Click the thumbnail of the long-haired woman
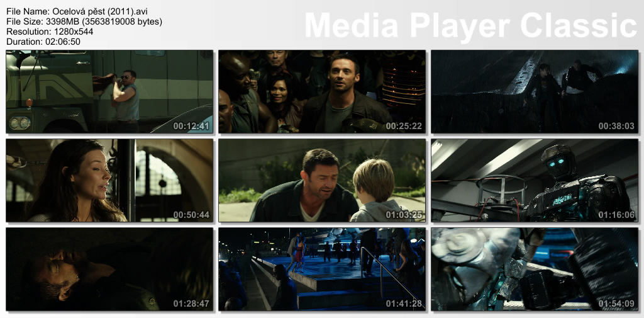This screenshot has width=644, height=318. 109,180
